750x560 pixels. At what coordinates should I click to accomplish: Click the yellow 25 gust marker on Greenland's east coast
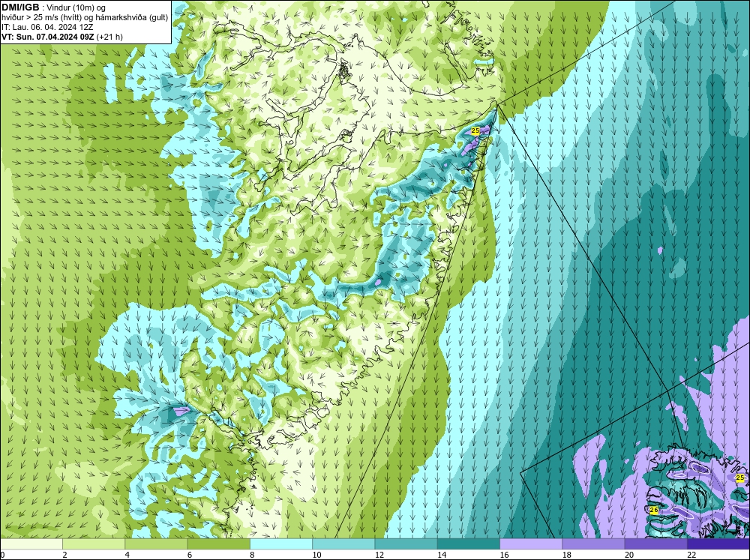(x=475, y=130)
